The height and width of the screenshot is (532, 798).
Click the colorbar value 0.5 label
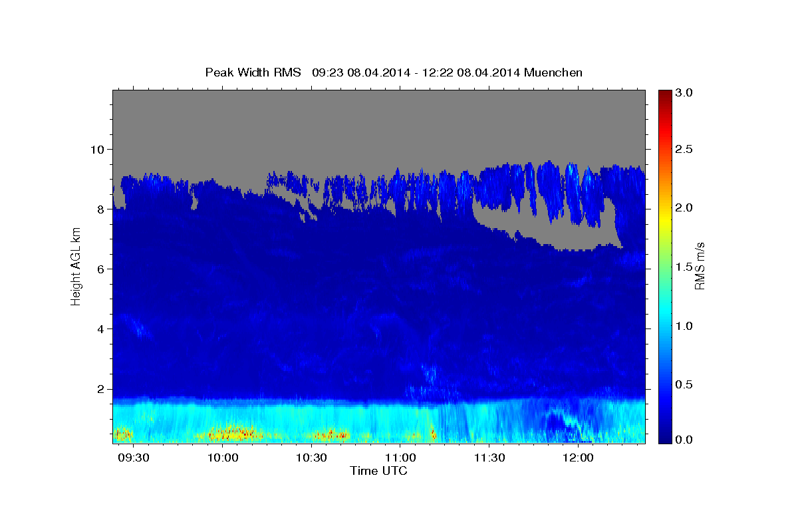coord(685,384)
